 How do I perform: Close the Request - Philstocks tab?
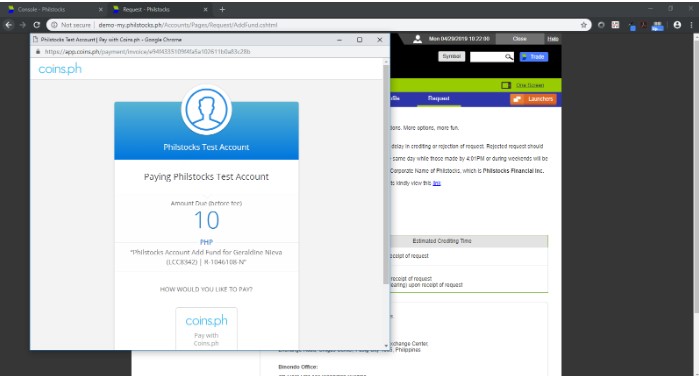[x=206, y=9]
